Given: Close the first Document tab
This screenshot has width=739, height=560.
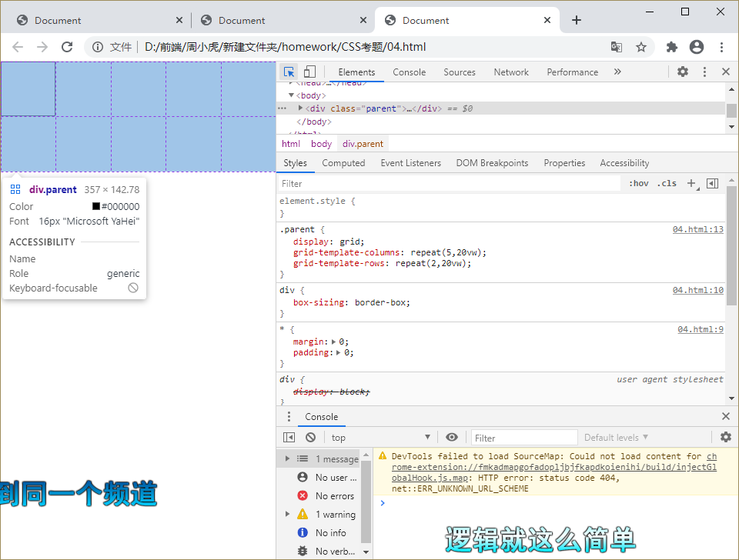Looking at the screenshot, I should pyautogui.click(x=179, y=20).
